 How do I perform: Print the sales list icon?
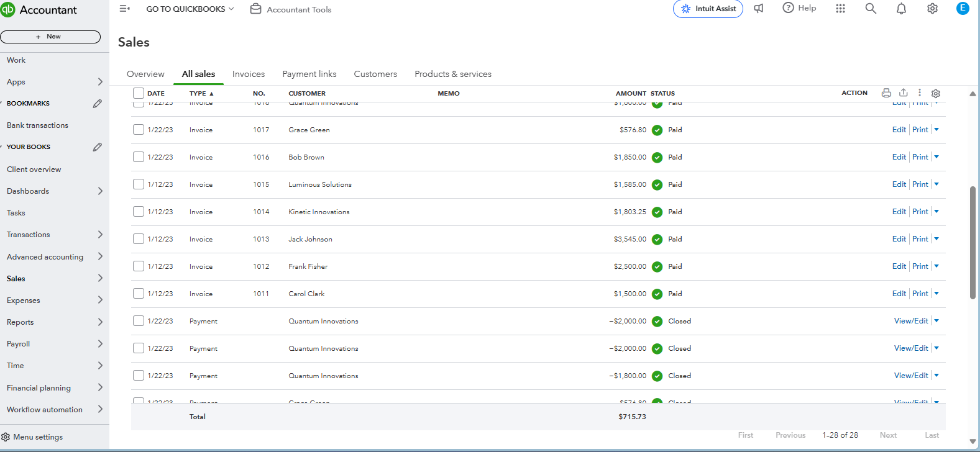tap(886, 93)
